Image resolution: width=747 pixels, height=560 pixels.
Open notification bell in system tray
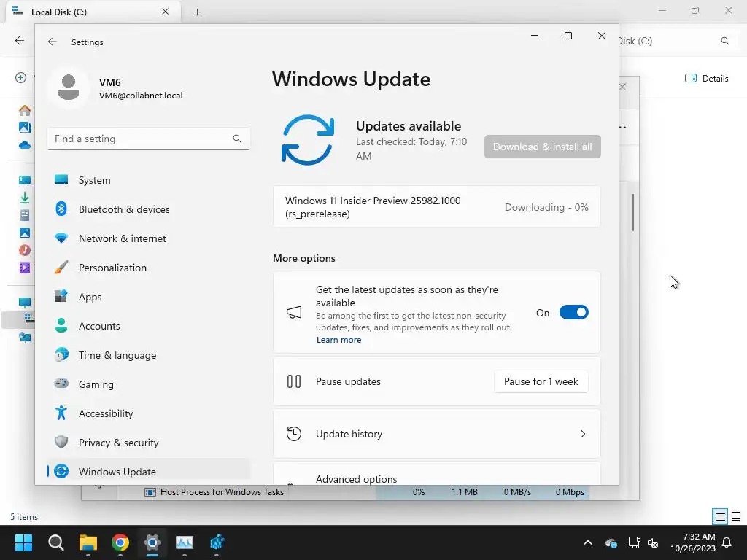727,542
